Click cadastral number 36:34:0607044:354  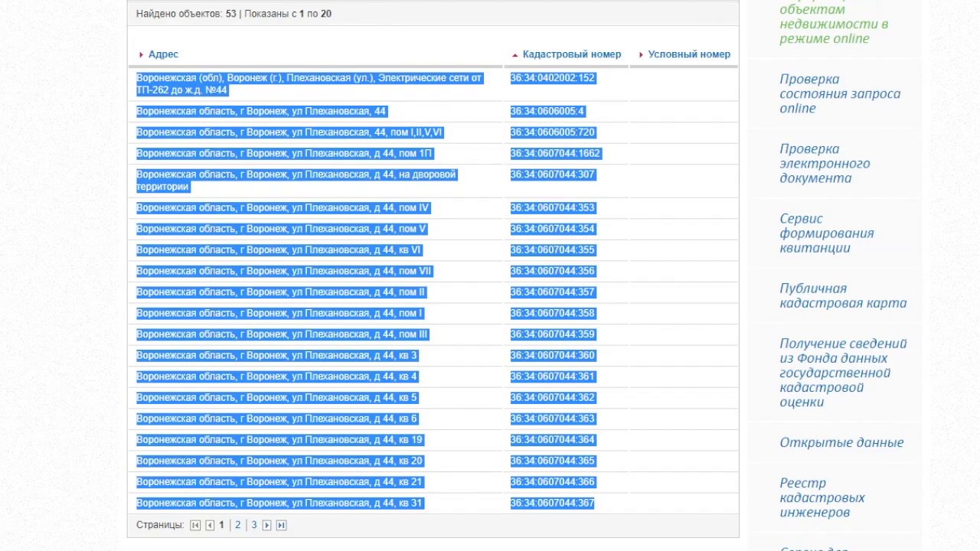click(x=552, y=229)
